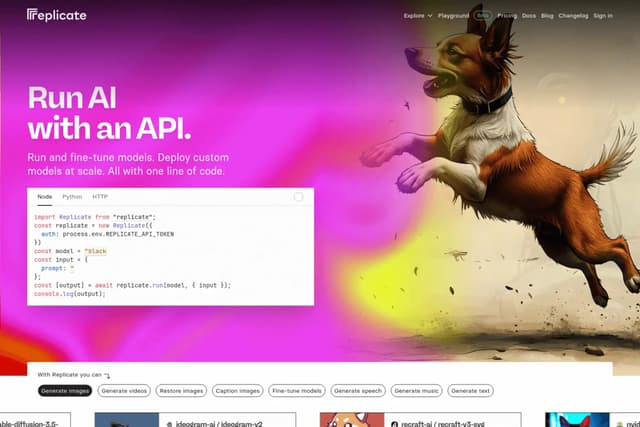Open the Playground link
The height and width of the screenshot is (427, 640).
pyautogui.click(x=453, y=16)
